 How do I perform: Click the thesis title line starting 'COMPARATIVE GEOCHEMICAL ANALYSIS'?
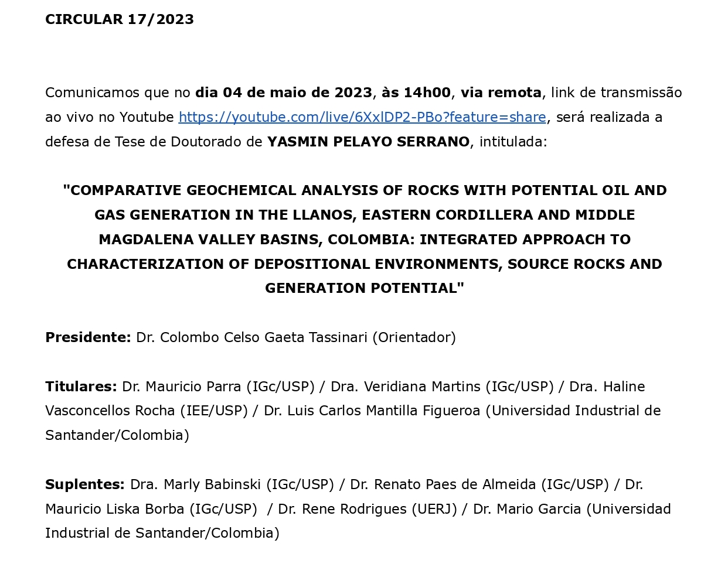pyautogui.click(x=365, y=190)
